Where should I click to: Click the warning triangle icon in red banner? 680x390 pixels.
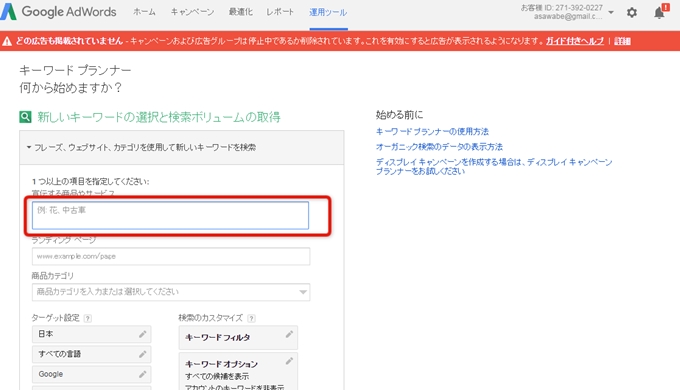tap(7, 41)
